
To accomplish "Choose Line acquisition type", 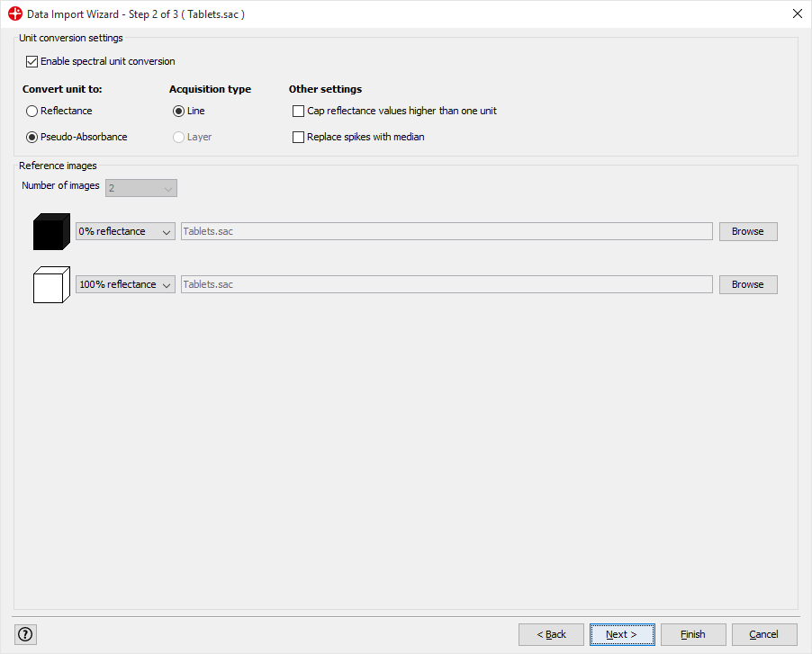I will click(178, 112).
